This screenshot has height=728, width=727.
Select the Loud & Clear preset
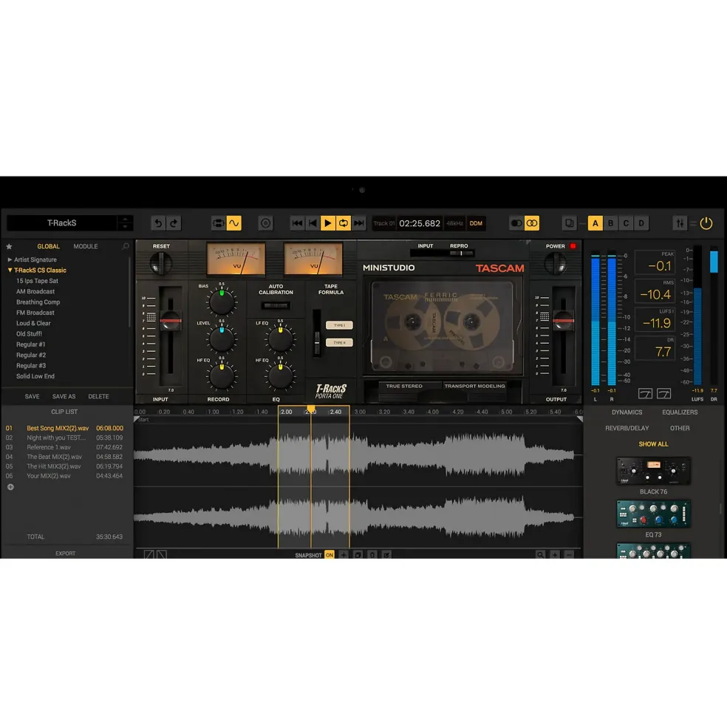pos(33,324)
